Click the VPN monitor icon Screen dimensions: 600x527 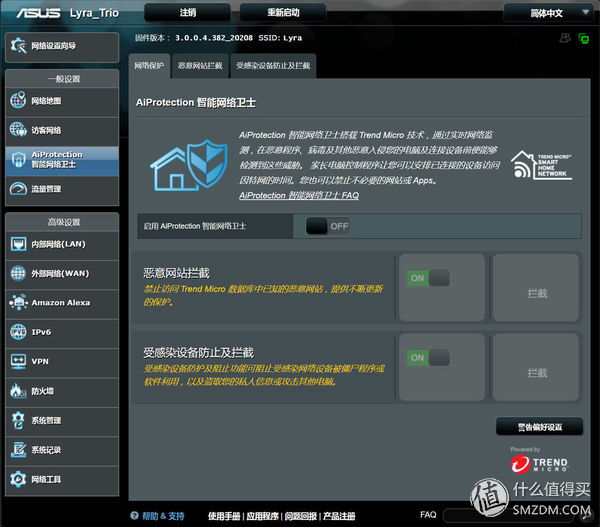18,361
